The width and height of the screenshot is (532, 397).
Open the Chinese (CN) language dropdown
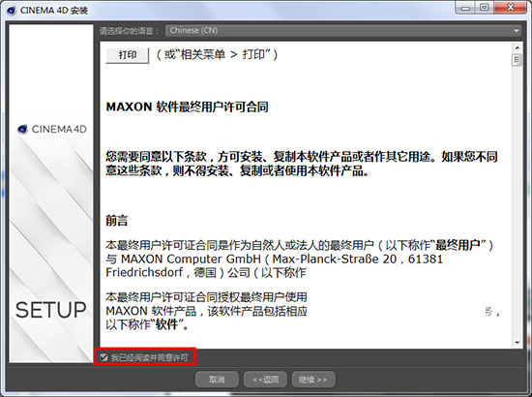pos(343,31)
